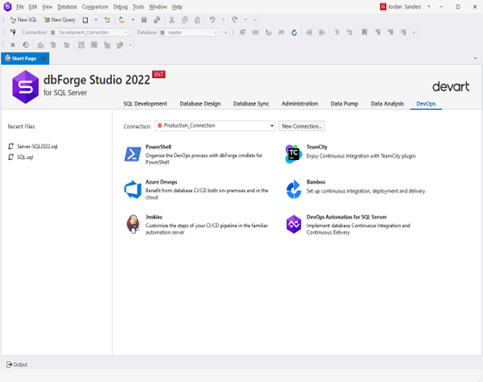The image size is (483, 382).
Task: Click the DevOps Automation purple hexagon icon
Action: click(294, 224)
